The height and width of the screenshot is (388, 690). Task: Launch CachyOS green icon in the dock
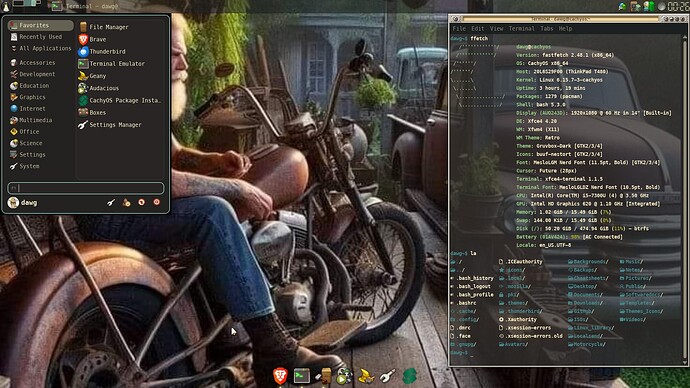tap(409, 376)
